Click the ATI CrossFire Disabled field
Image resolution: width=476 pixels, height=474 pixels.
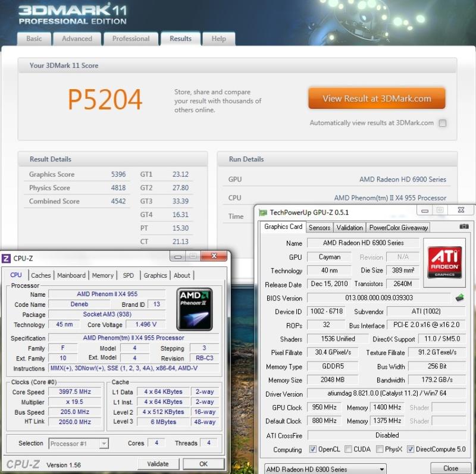pos(387,435)
